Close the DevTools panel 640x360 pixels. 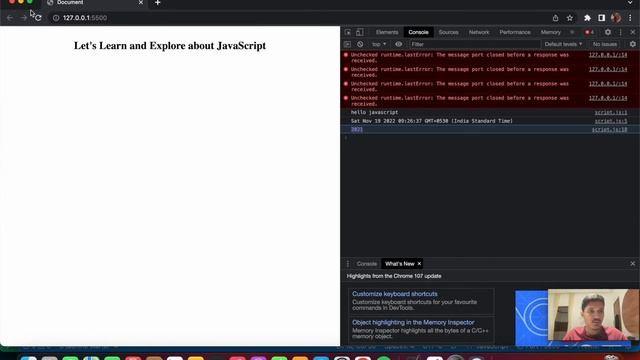(x=633, y=32)
